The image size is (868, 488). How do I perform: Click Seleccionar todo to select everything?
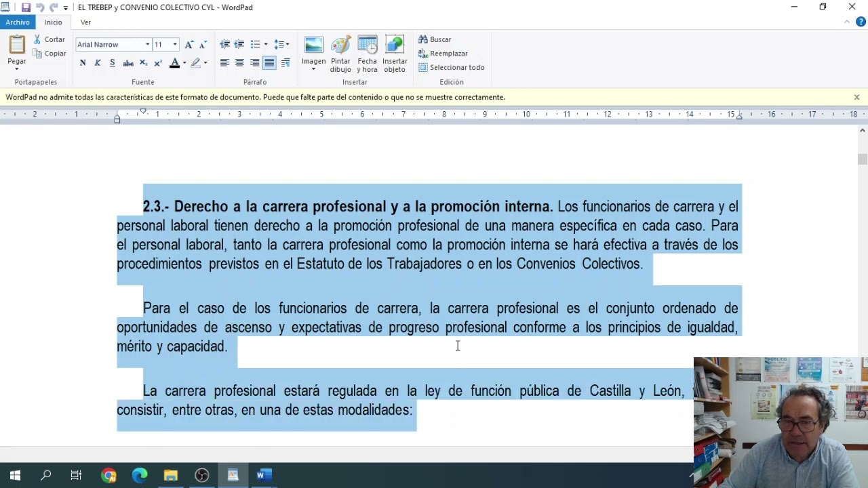tap(452, 67)
